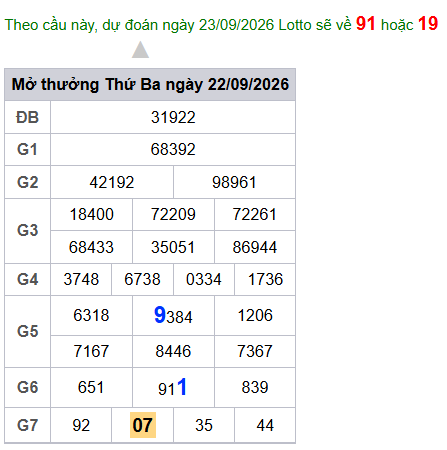Select the G3 number 18400
Image resolution: width=447 pixels, height=450 pixels.
(x=91, y=214)
